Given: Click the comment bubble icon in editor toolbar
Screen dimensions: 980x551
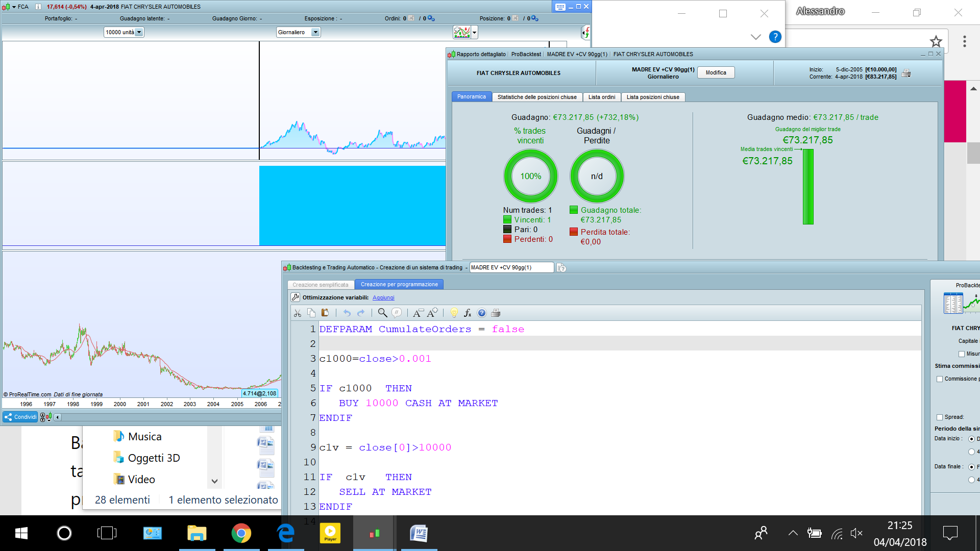Looking at the screenshot, I should (397, 313).
